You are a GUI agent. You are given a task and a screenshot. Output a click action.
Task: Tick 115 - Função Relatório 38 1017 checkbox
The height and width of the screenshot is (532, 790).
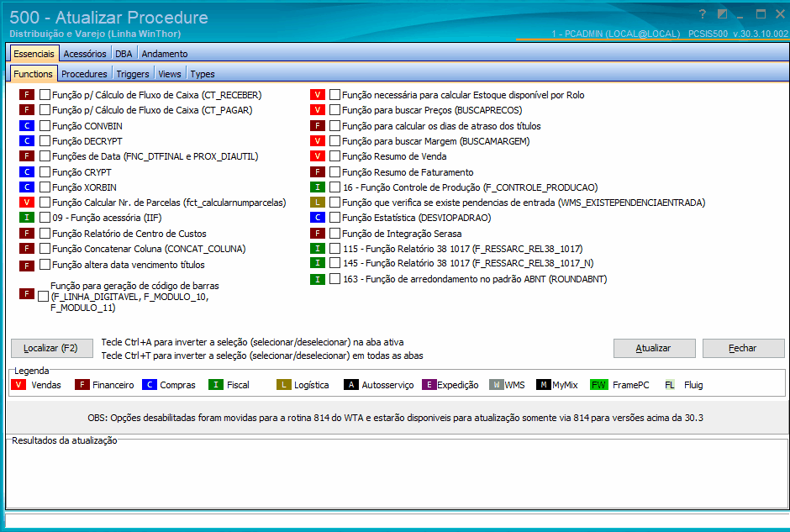click(335, 249)
